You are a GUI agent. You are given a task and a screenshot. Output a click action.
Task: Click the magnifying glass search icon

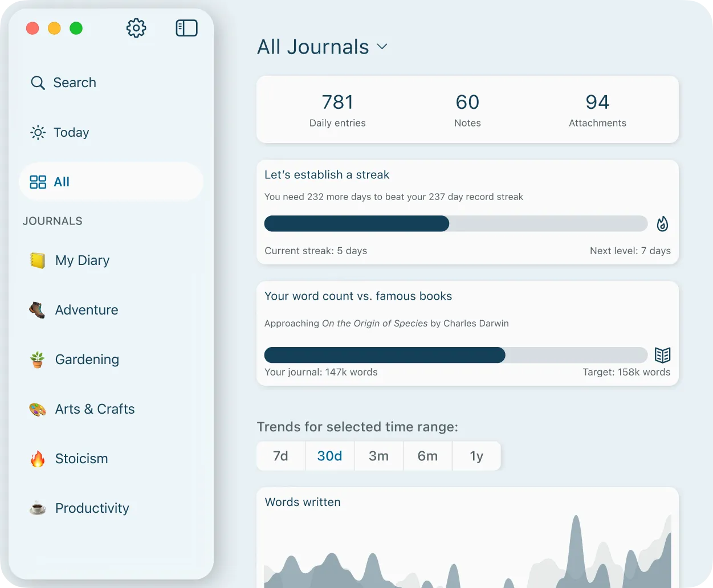click(38, 83)
